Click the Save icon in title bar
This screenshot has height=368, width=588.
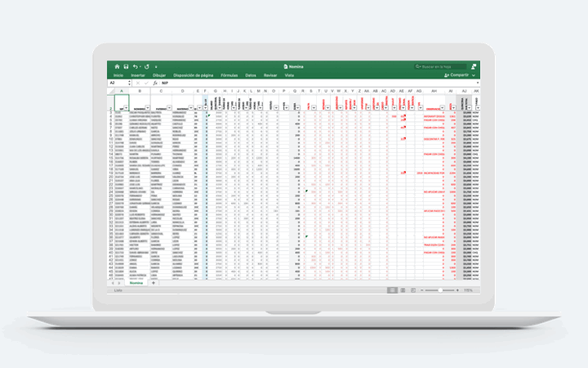tap(126, 66)
